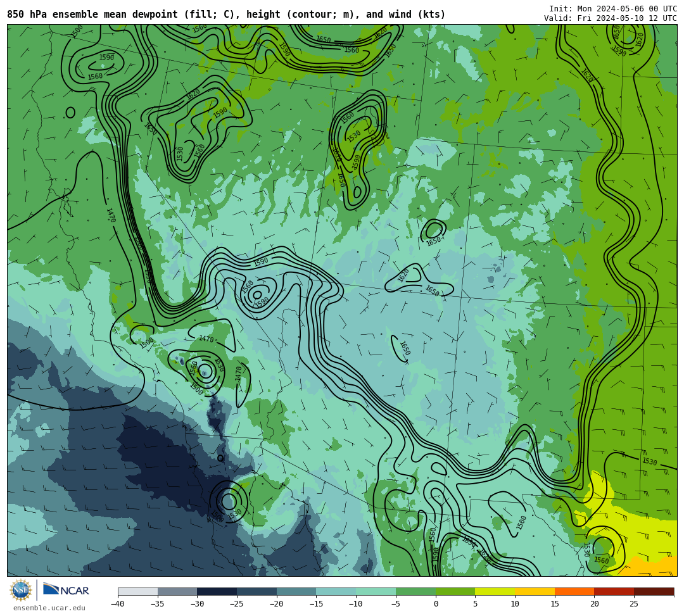Click the 20 colorbar tick label
The width and height of the screenshot is (684, 616).
[x=594, y=604]
